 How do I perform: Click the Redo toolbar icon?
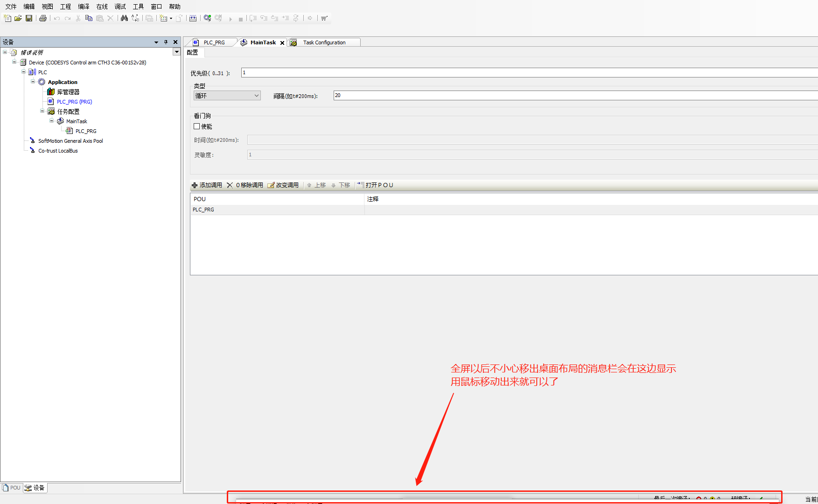(68, 18)
